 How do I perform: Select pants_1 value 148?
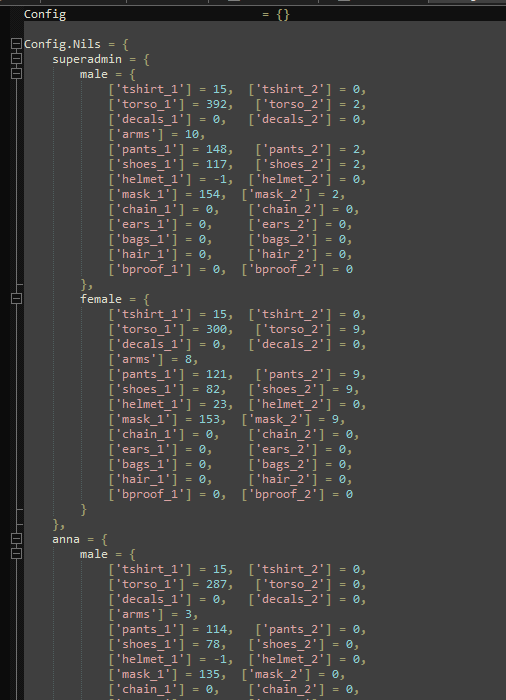(216, 150)
